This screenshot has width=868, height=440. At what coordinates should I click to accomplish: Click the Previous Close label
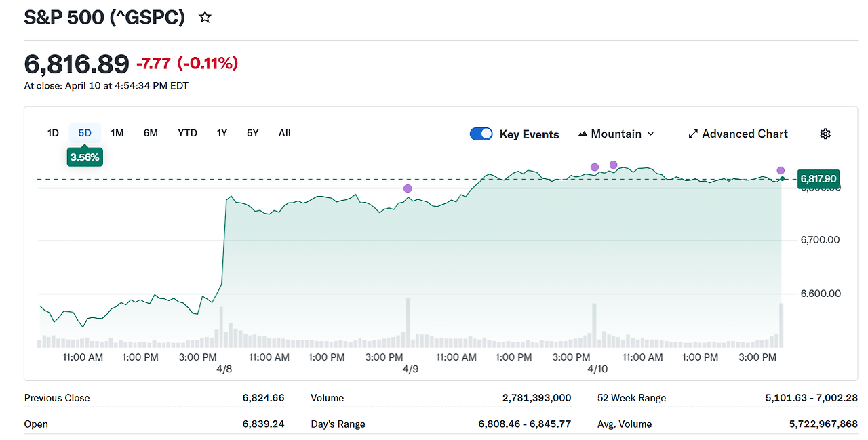pos(57,398)
